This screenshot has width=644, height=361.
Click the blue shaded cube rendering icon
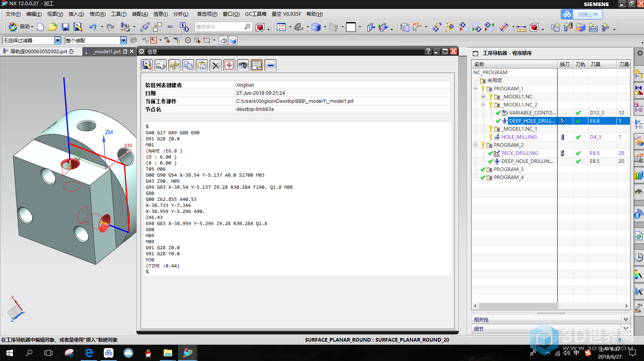(x=316, y=27)
